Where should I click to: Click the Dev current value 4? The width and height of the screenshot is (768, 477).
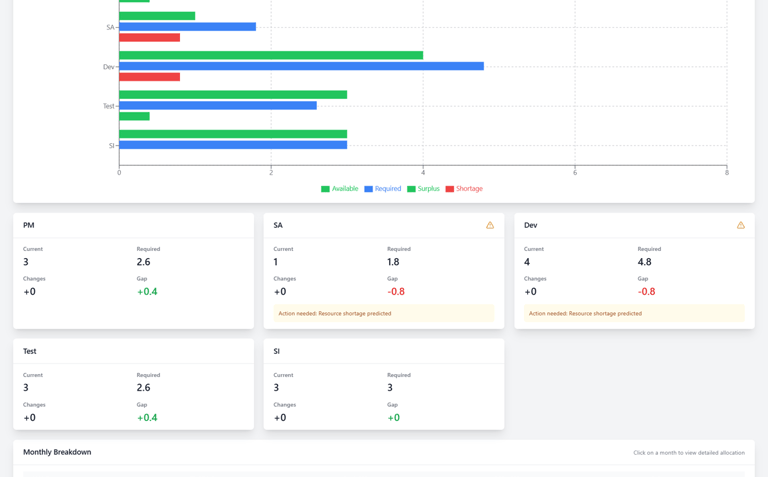point(527,262)
